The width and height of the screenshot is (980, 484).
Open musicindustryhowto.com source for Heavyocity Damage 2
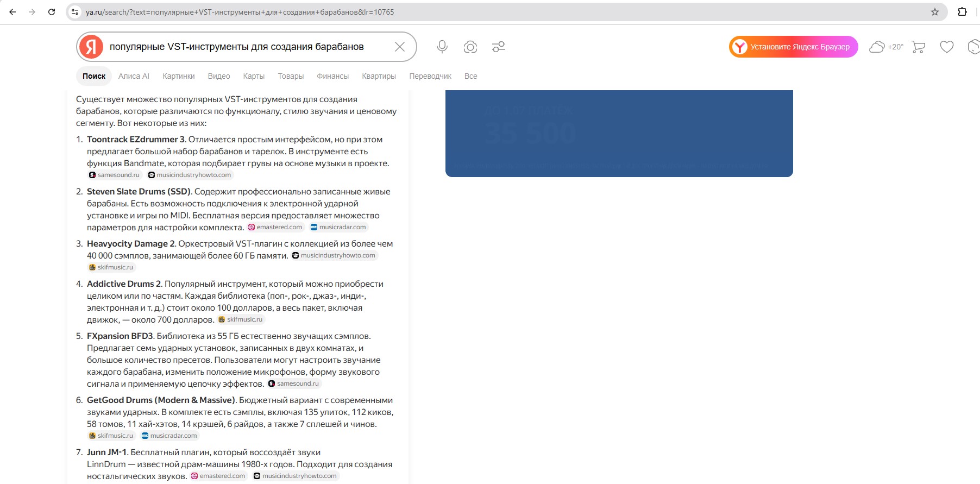tap(334, 255)
